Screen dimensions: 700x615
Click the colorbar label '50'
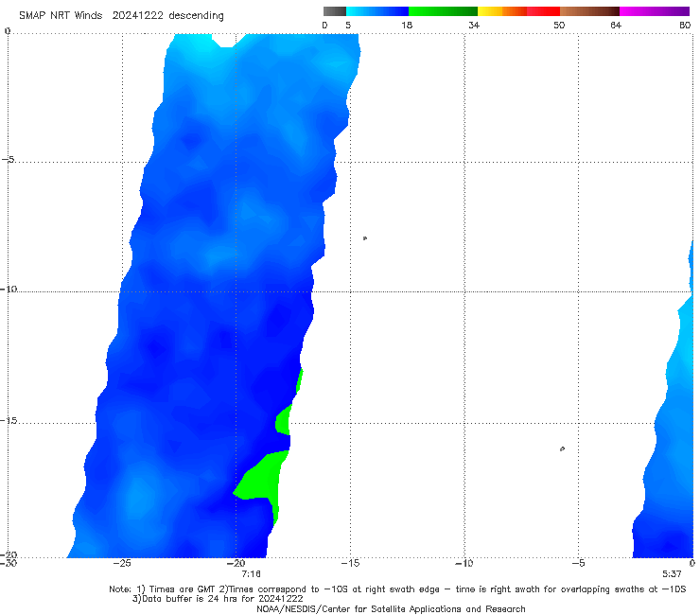(x=559, y=25)
